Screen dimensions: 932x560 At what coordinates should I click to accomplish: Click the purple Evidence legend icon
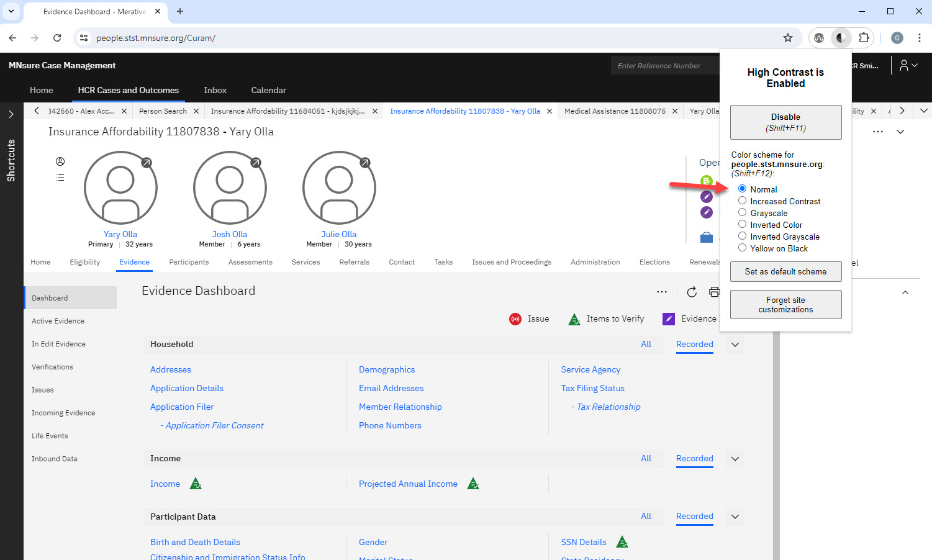pyautogui.click(x=669, y=319)
